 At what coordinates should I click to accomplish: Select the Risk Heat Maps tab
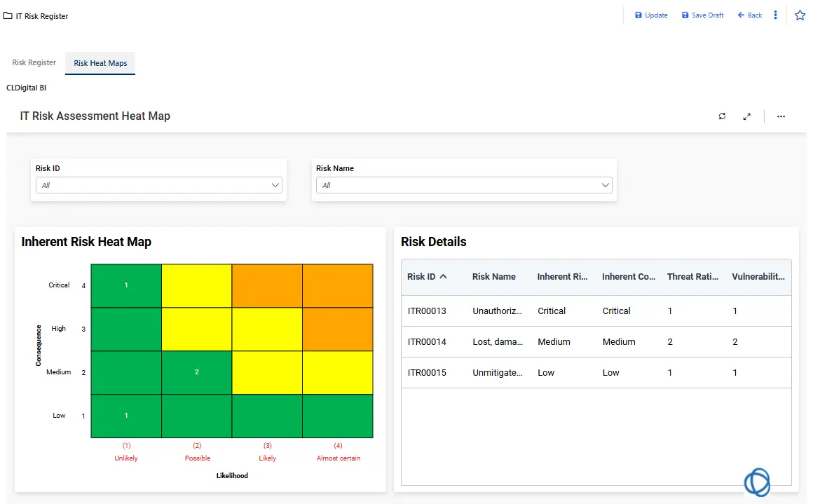(100, 63)
